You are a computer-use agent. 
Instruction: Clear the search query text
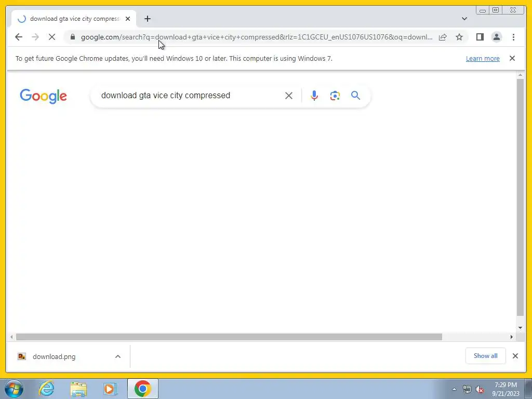click(289, 96)
